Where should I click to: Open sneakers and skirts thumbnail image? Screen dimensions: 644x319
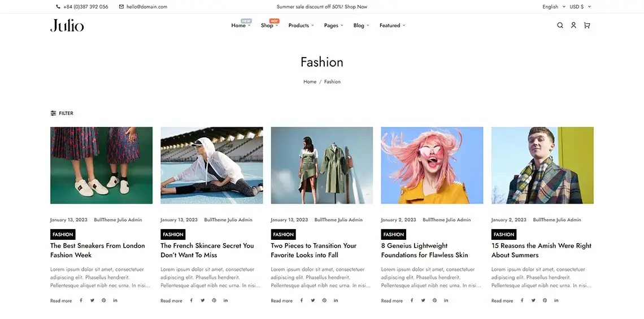tap(102, 165)
